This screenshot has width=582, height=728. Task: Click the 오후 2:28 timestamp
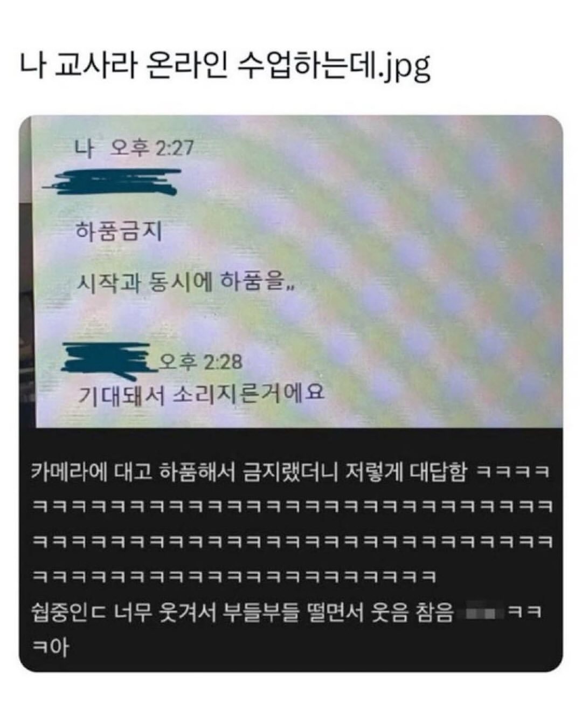click(200, 362)
